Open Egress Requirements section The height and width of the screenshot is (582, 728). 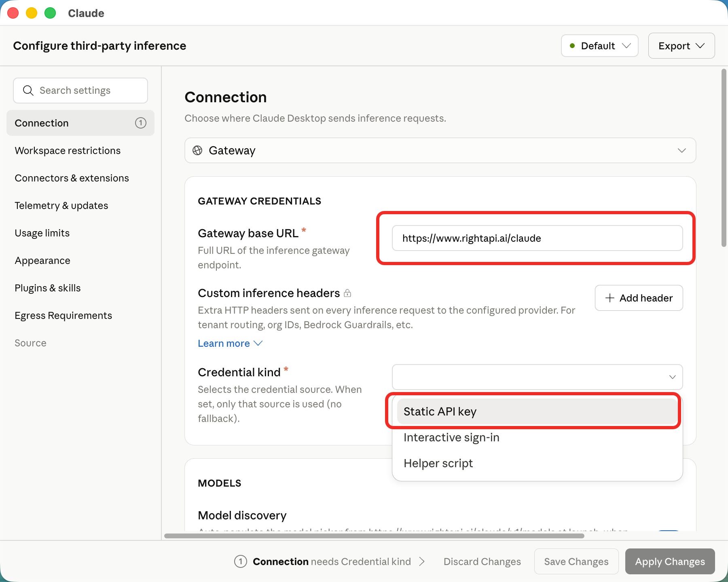[80, 315]
